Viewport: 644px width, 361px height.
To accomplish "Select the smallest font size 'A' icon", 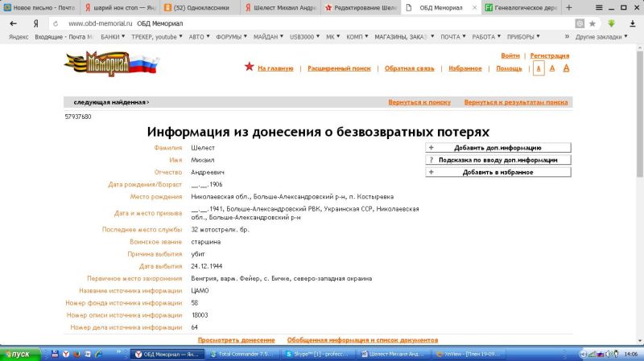I will pyautogui.click(x=539, y=68).
